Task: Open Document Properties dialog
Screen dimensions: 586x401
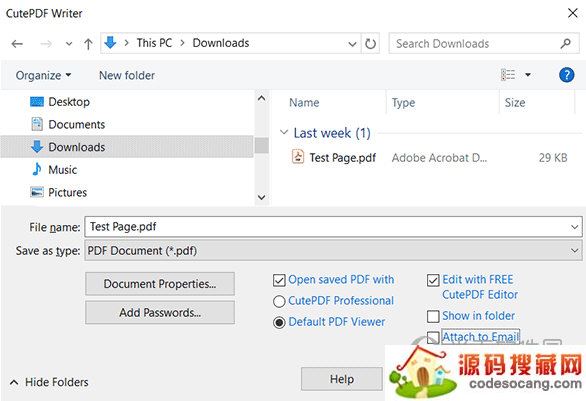Action: [160, 284]
